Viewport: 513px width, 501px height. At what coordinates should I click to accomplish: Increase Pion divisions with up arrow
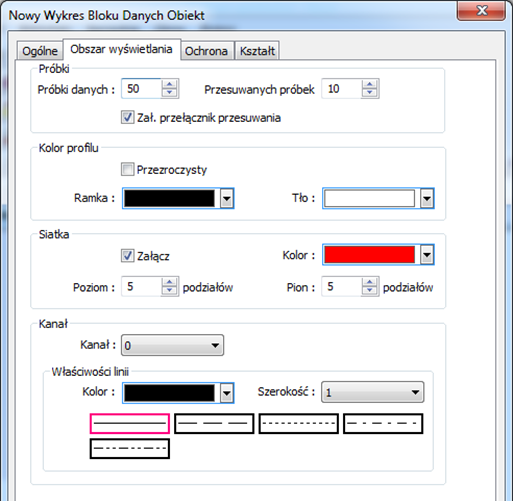[370, 282]
